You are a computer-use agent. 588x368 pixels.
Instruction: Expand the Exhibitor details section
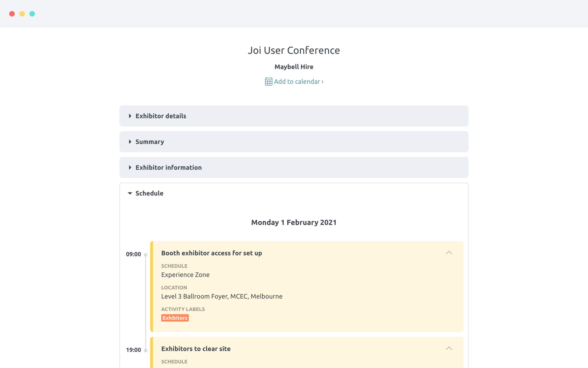(294, 116)
